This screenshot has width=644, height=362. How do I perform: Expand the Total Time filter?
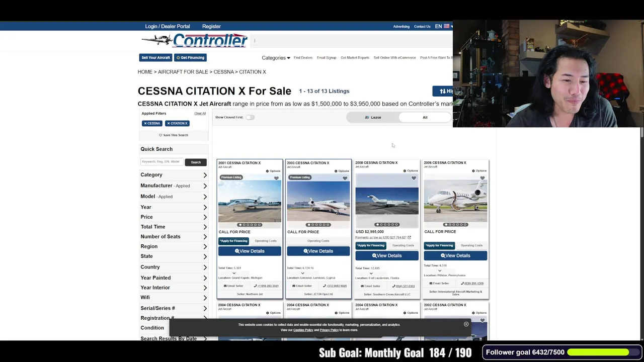174,227
